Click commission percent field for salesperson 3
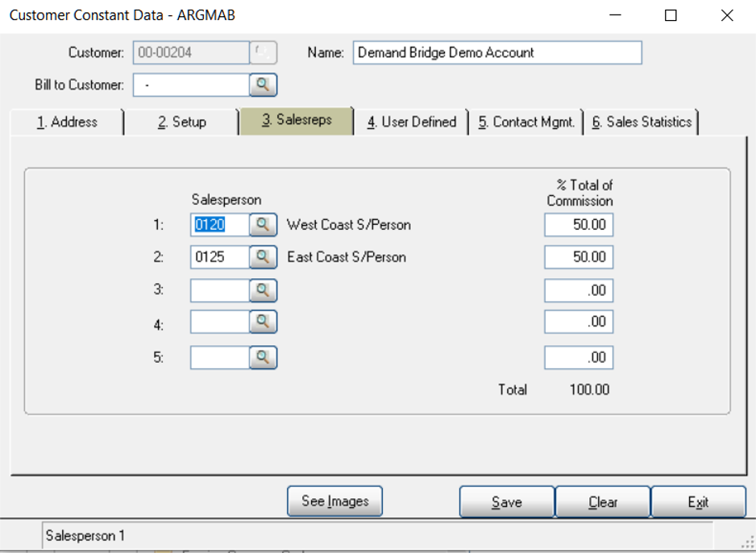Screen dimensions: 756x553 coord(579,290)
